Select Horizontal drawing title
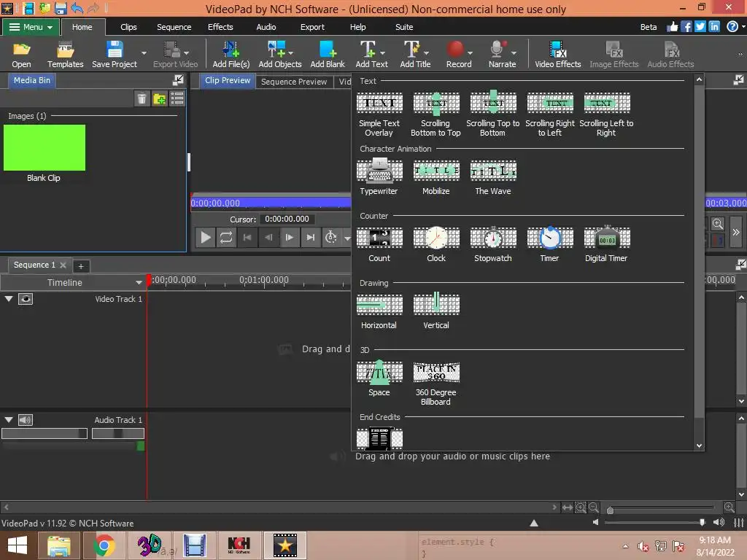The image size is (747, 560). [379, 312]
